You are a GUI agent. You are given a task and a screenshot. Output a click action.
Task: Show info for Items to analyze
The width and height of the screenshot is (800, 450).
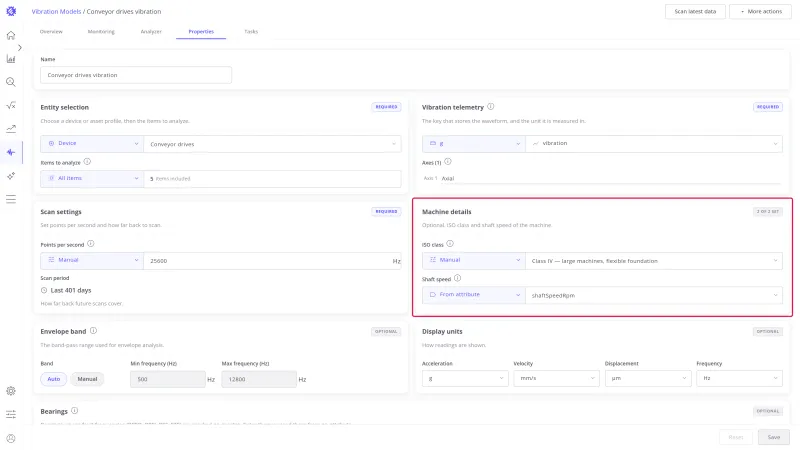[x=87, y=162]
